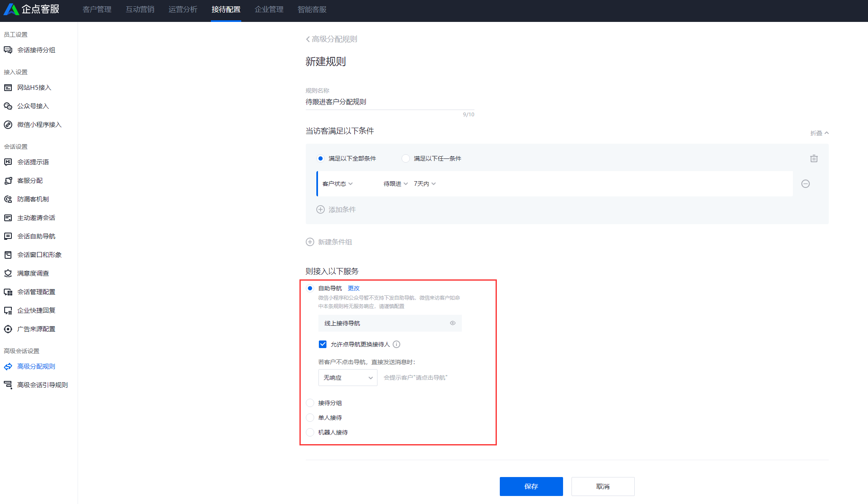The width and height of the screenshot is (868, 504).
Task: Click the 会话自助导航 icon
Action: [8, 236]
